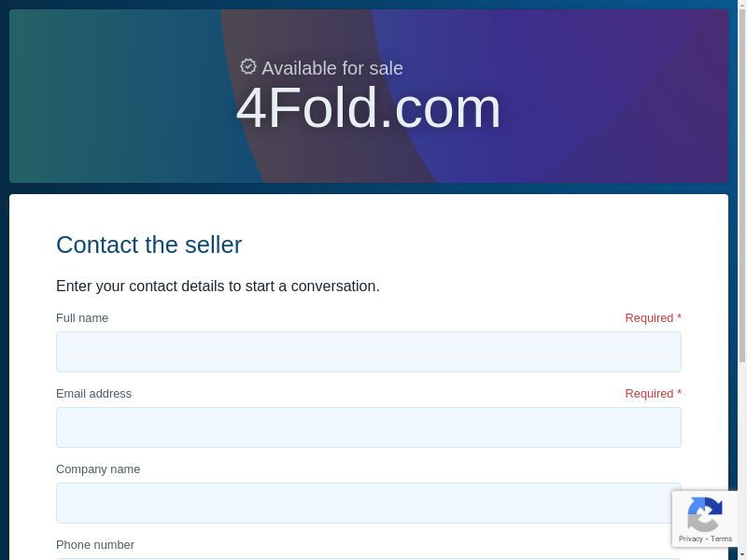Click into the Email address field
This screenshot has height=560, width=747.
coord(369,427)
